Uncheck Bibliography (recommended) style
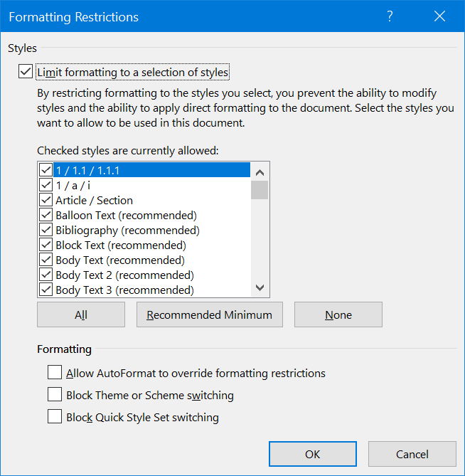Viewport: 465px width, 476px height. (x=46, y=231)
